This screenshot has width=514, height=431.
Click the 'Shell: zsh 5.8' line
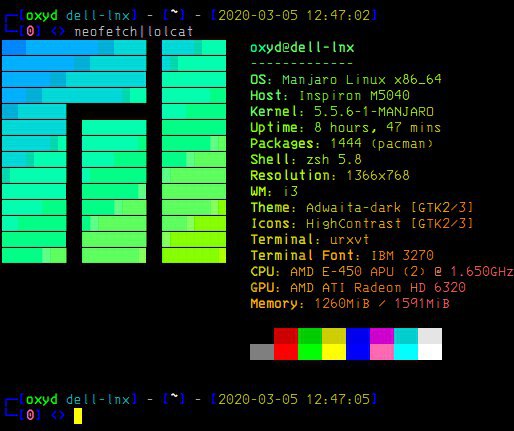pyautogui.click(x=306, y=160)
